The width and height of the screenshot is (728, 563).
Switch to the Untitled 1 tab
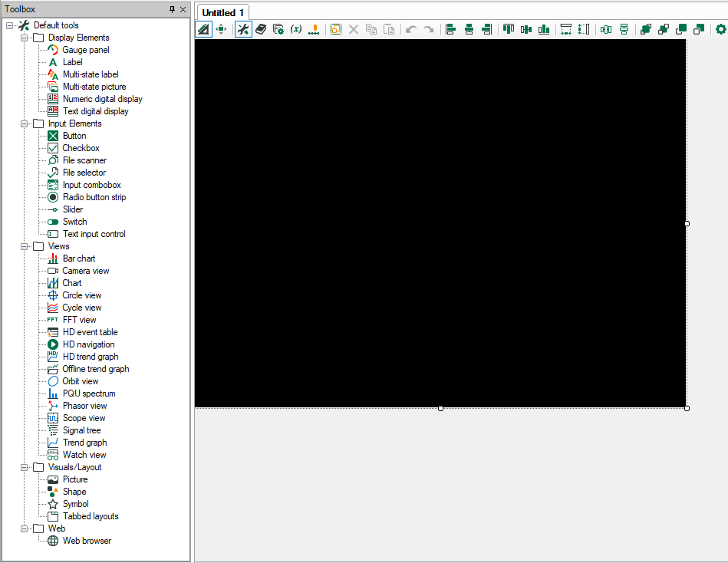223,12
